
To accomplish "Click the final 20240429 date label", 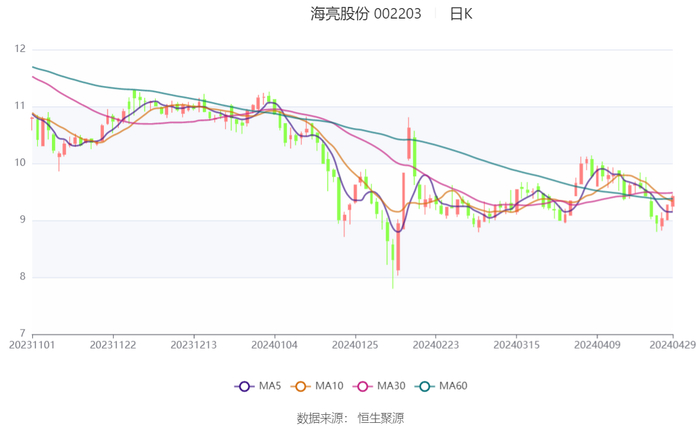I will [671, 344].
